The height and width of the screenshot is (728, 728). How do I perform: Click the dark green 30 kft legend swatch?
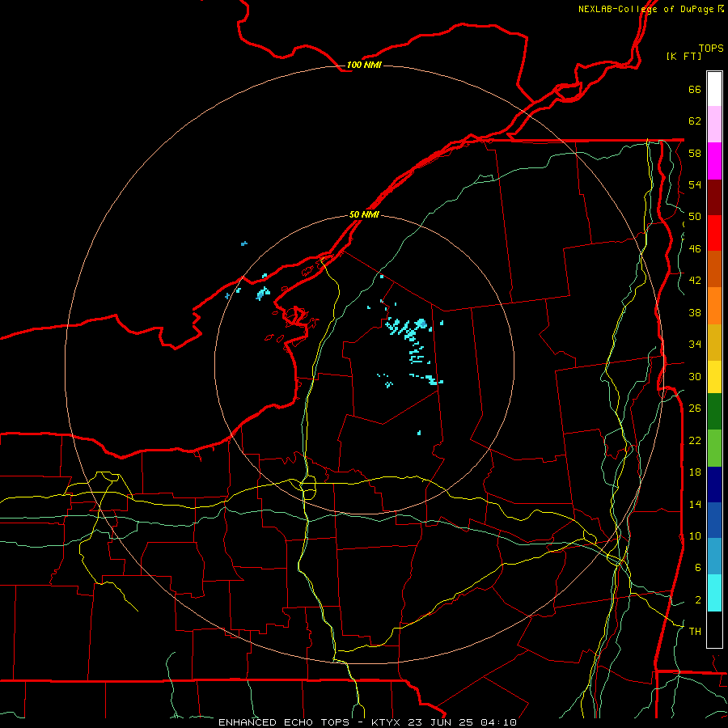click(714, 412)
